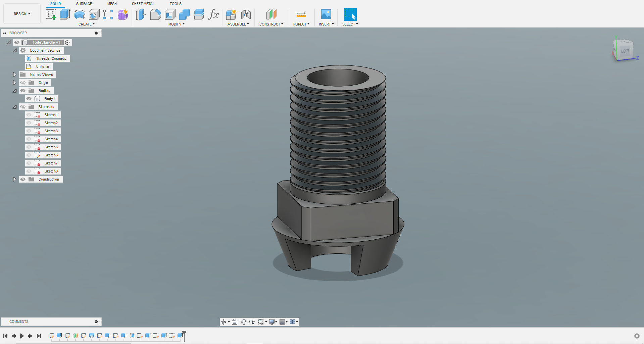Show the hidden Origin folder

tap(23, 83)
